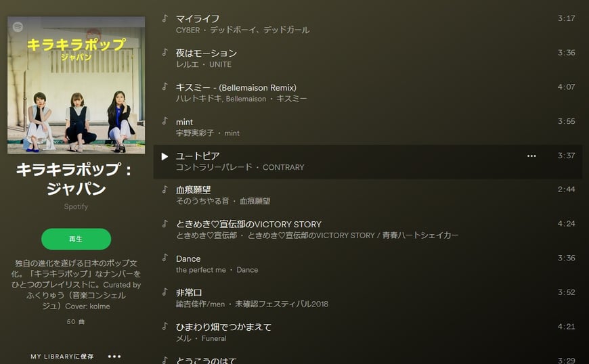Screen dimensions: 589x364
Task: Click the note icon beside 夜はモーション
Action: tap(165, 52)
